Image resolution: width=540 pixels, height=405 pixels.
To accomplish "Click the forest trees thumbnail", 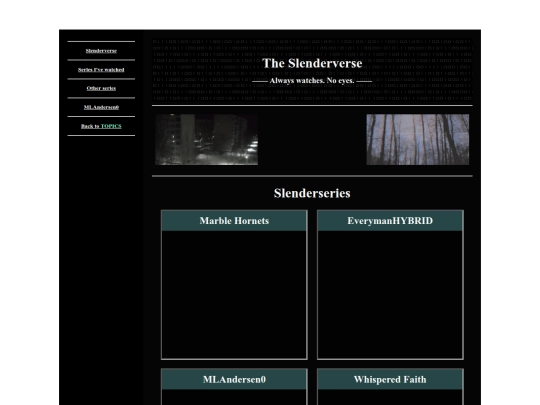I will pyautogui.click(x=418, y=139).
